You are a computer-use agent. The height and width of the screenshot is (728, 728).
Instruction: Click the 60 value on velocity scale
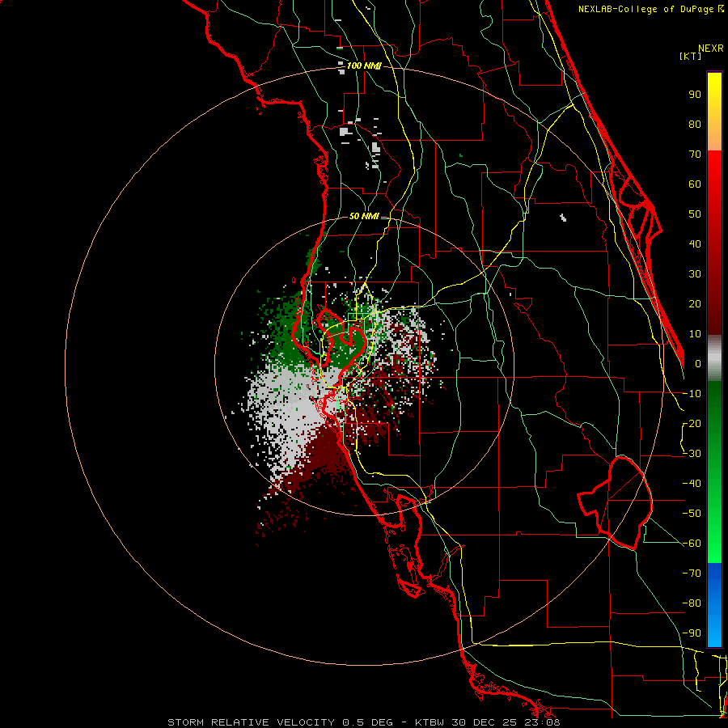tap(695, 184)
